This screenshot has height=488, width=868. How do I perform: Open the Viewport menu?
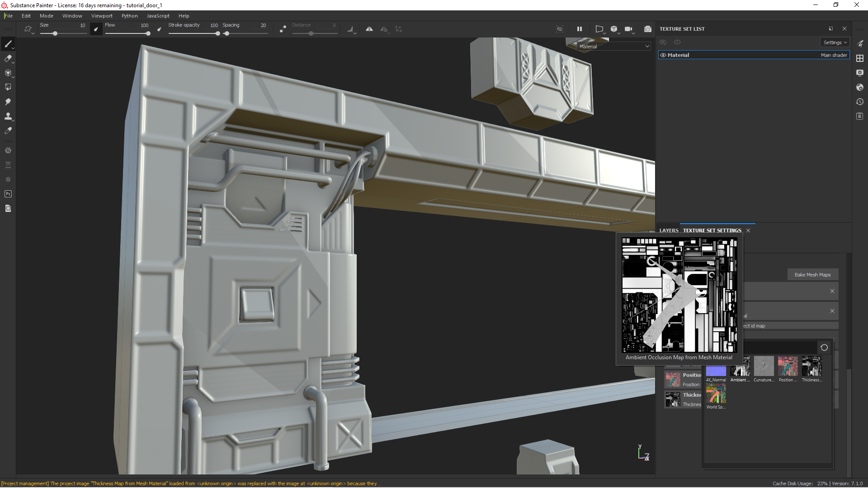[x=102, y=16]
